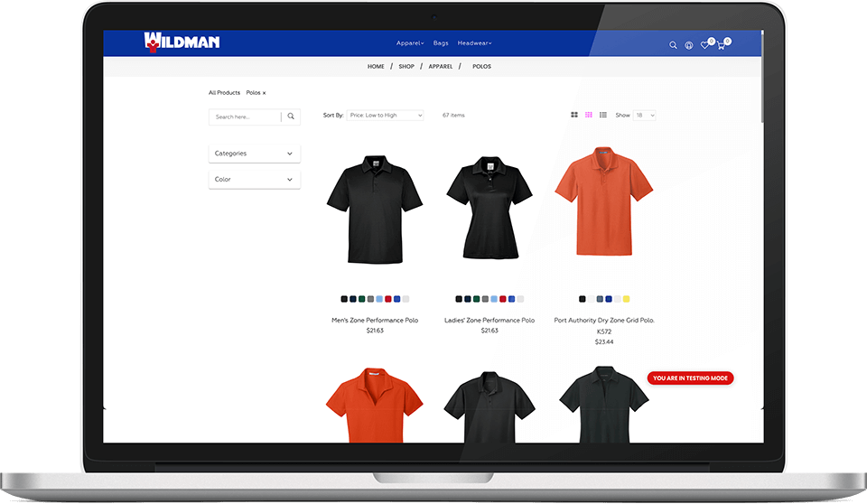Viewport: 867px width, 504px height.
Task: Expand the Categories filter panel
Action: tap(254, 154)
